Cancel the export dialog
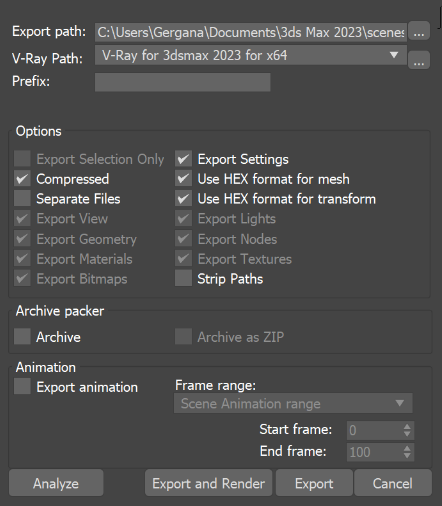The image size is (442, 506). [x=393, y=483]
